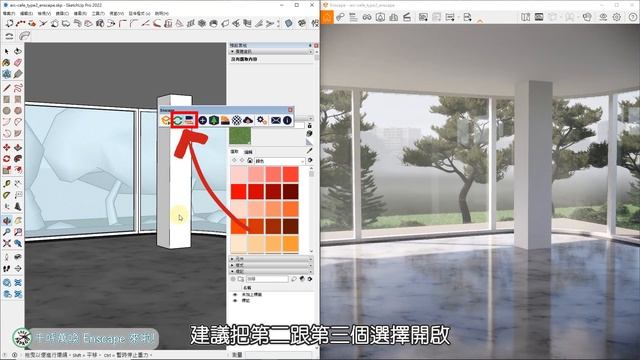The width and height of the screenshot is (640, 360).
Task: Click the Enscape feedback envelope icon
Action: pyautogui.click(x=276, y=120)
